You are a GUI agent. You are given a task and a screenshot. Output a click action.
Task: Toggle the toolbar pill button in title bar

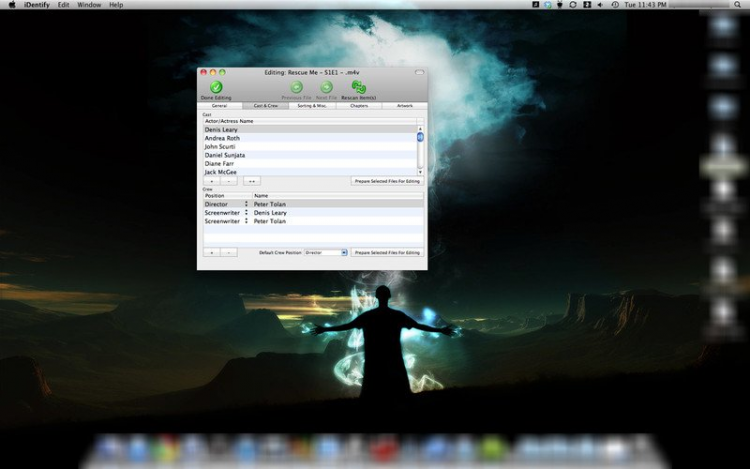pos(419,72)
